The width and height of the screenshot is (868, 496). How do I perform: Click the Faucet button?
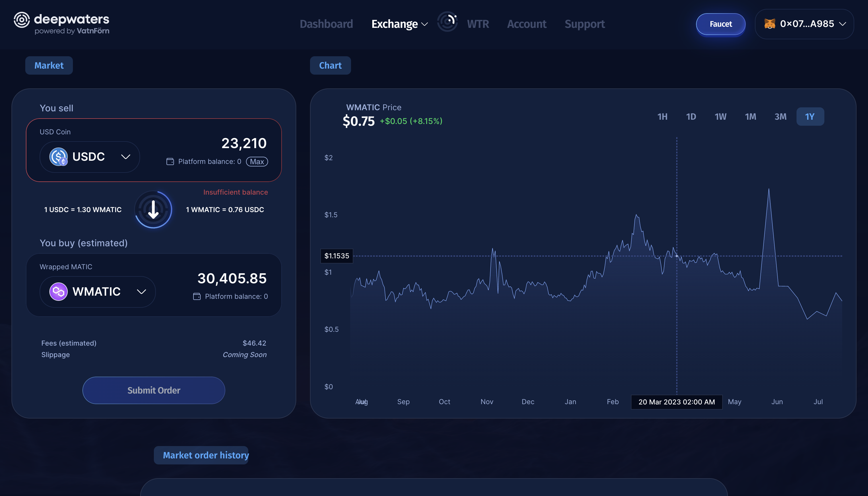pos(720,24)
